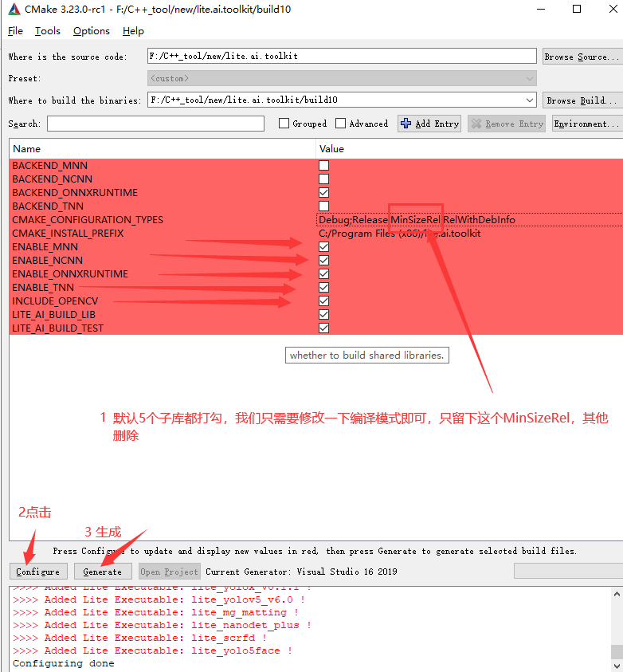Click the 'Configuring done' log line
The width and height of the screenshot is (623, 672).
64,663
